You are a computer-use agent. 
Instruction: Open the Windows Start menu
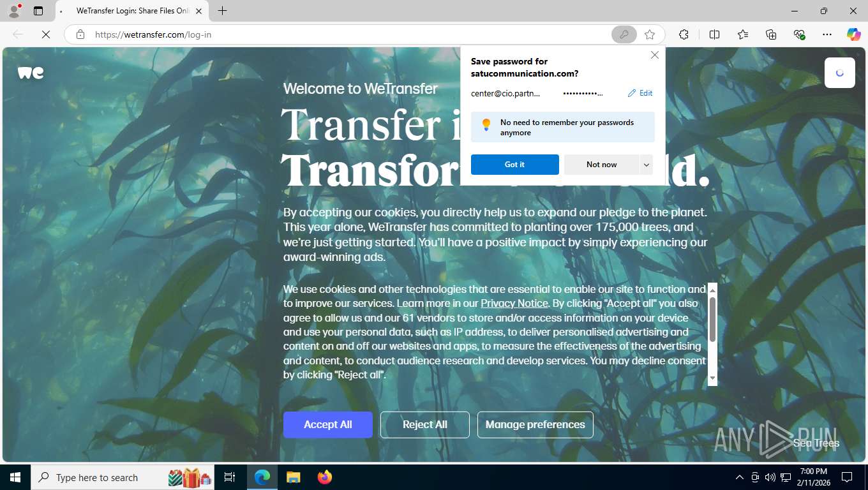[x=15, y=477]
